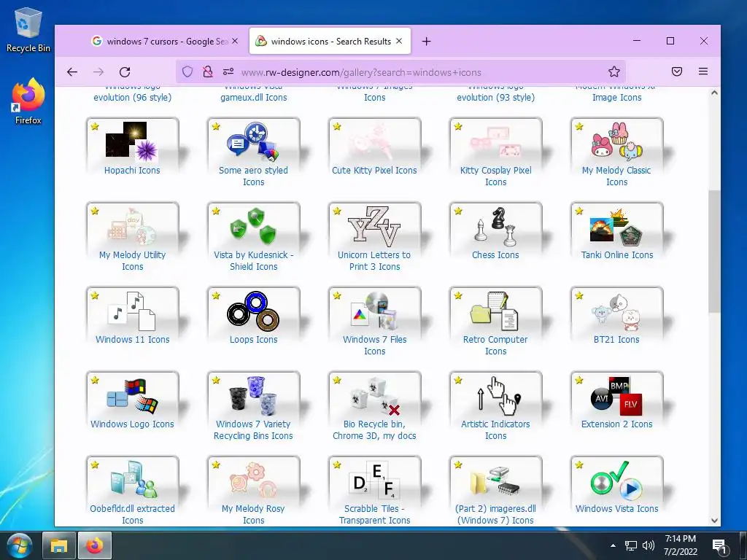
Task: Open the Action Center notifications icon
Action: click(x=719, y=545)
